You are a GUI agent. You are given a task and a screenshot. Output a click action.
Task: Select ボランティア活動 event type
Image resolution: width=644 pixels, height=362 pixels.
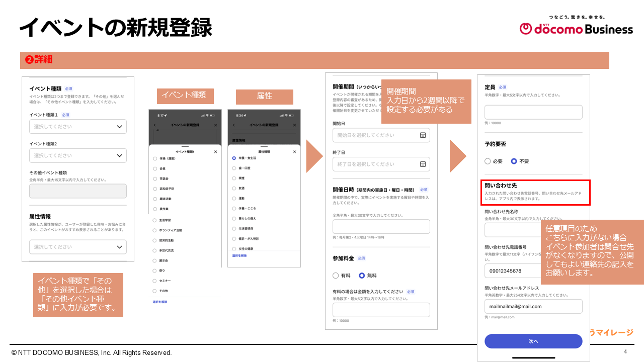point(155,230)
